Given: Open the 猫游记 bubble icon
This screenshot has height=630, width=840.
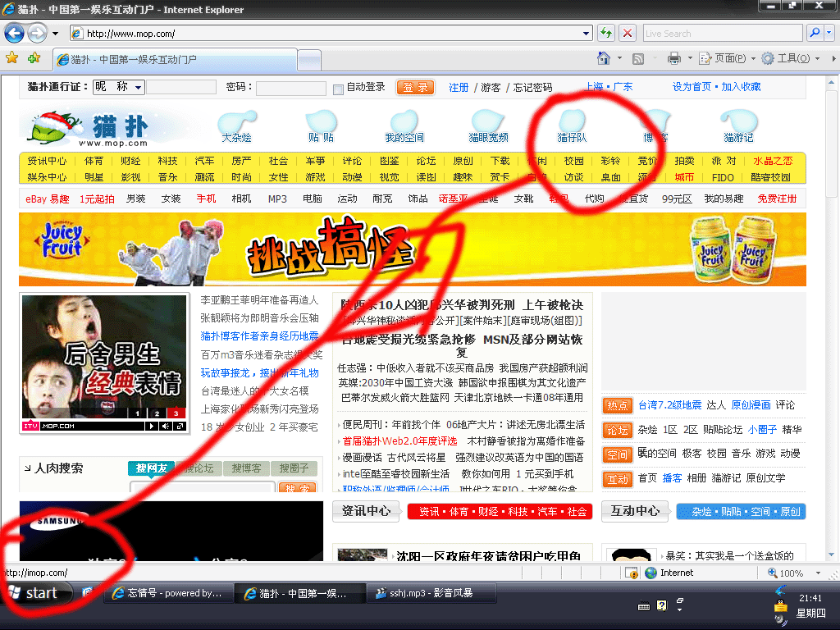Looking at the screenshot, I should coord(739,127).
